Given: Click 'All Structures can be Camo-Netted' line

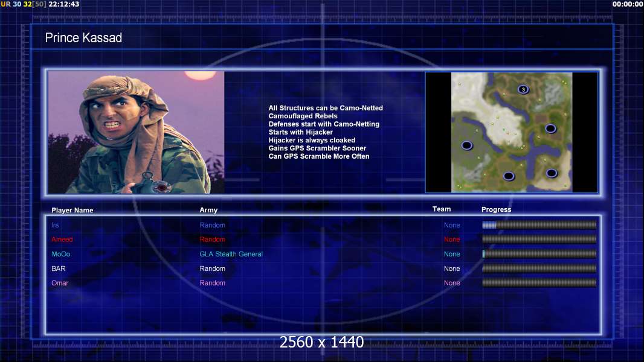Looking at the screenshot, I should [x=326, y=108].
